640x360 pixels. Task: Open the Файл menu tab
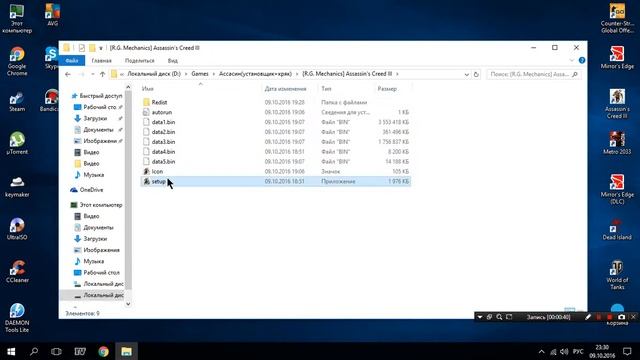72,60
